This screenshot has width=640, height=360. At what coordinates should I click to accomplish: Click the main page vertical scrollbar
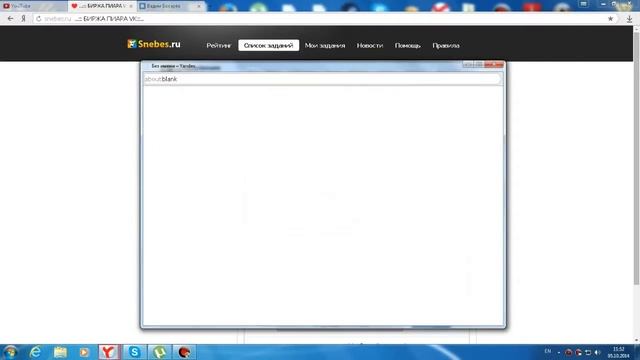coord(636,157)
